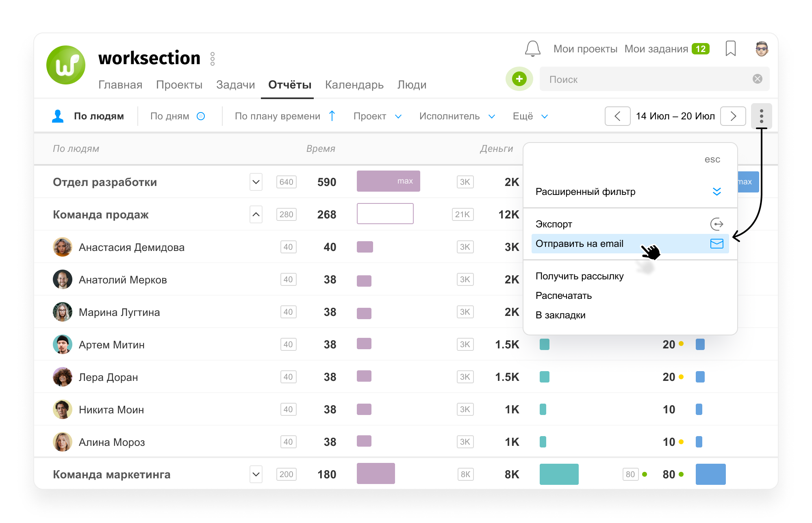Go to previous week with left arrow
The height and width of the screenshot is (523, 812).
pos(617,116)
